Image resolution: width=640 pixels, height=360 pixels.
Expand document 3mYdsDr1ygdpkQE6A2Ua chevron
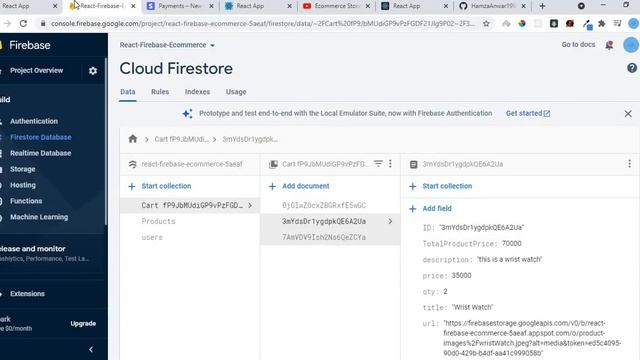[x=390, y=221]
